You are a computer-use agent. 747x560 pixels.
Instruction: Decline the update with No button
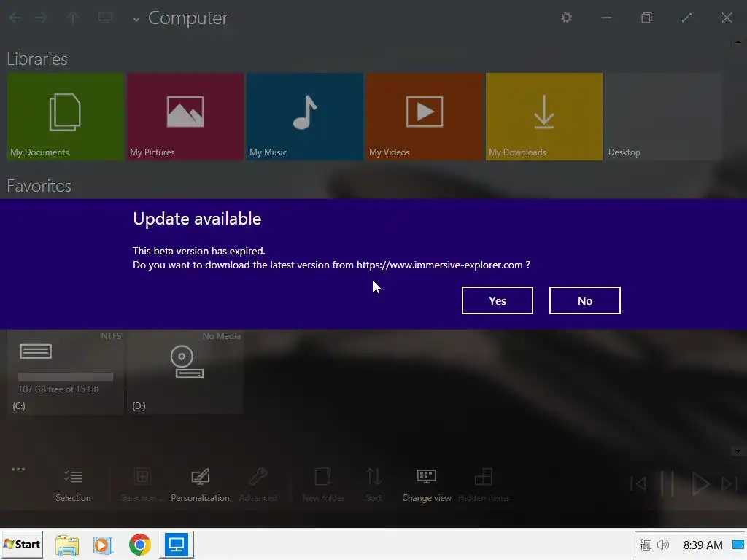[x=584, y=300]
